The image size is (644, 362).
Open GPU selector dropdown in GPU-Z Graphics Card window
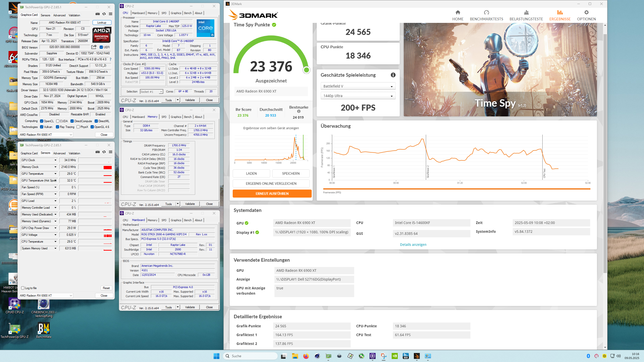46,135
